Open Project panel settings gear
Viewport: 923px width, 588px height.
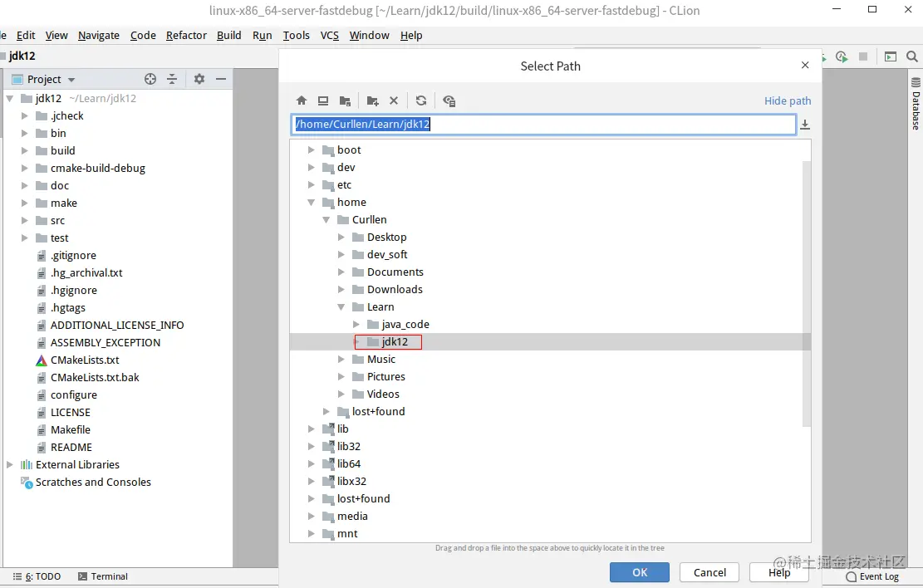tap(199, 79)
